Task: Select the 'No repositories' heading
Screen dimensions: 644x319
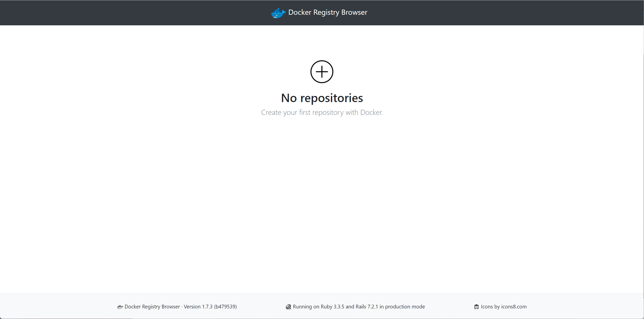Action: [x=322, y=98]
